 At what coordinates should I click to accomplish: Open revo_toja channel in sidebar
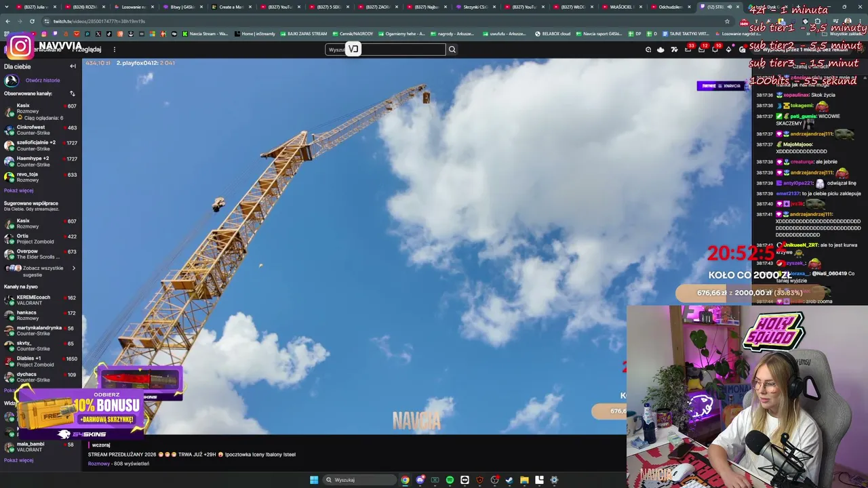coord(41,177)
